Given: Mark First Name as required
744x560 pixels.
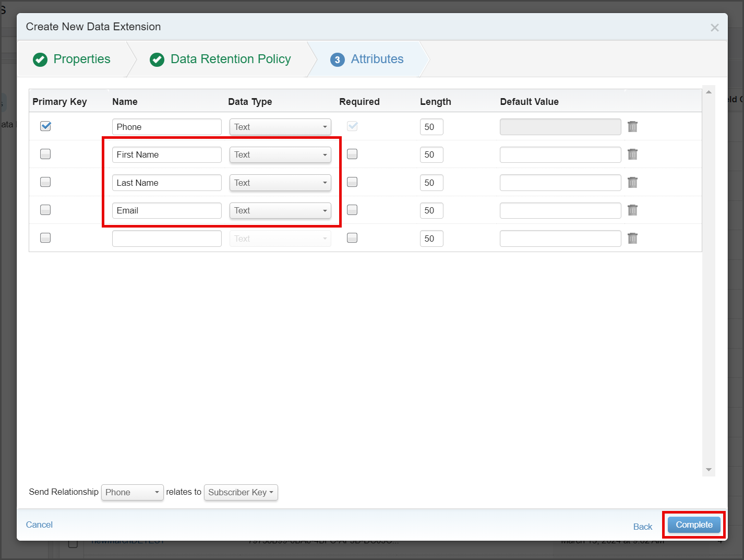Looking at the screenshot, I should (352, 154).
